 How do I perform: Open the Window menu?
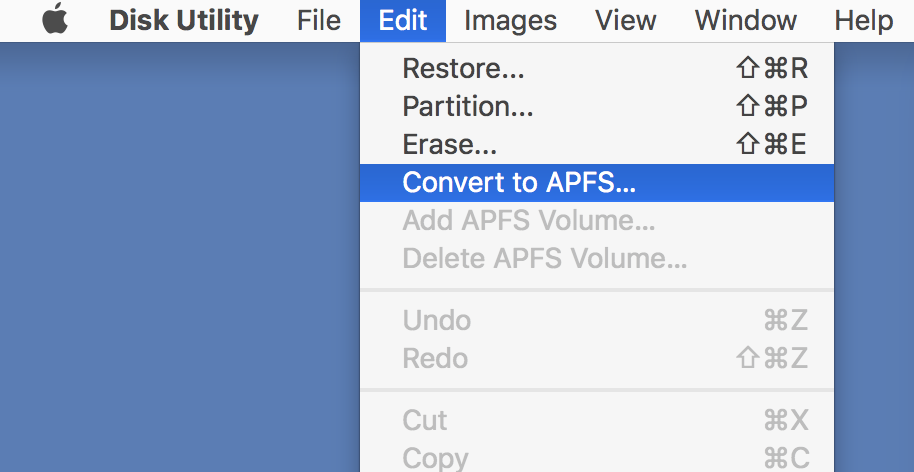click(746, 21)
